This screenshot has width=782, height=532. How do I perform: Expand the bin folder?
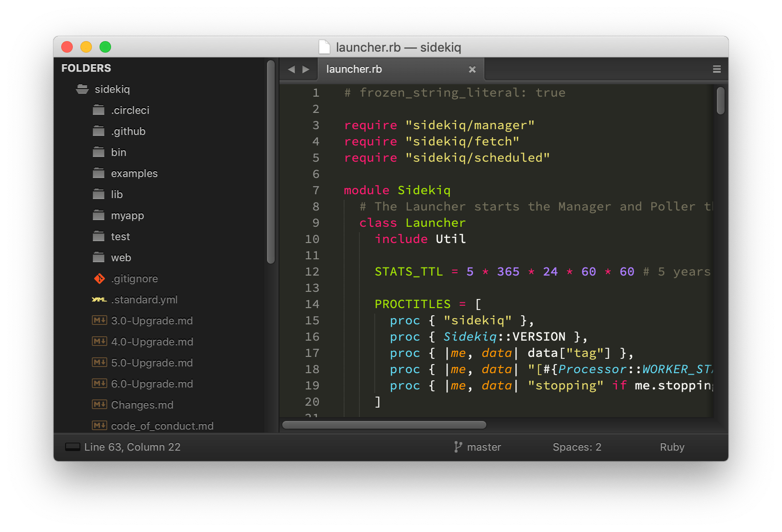[x=119, y=152]
